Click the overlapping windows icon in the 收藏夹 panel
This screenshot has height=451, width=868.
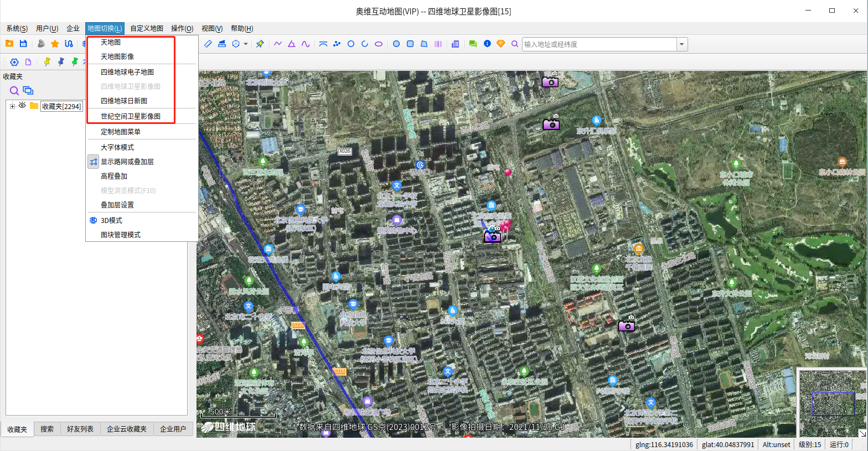coord(28,90)
